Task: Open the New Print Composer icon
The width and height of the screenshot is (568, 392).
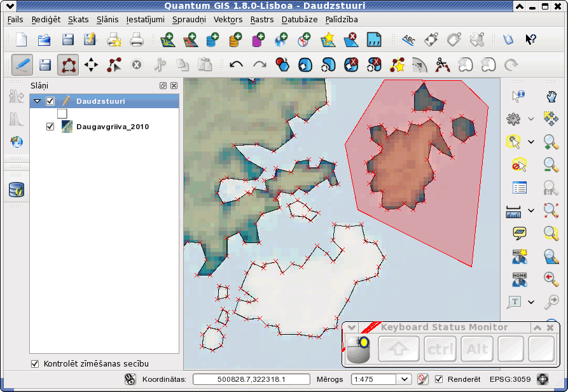Action: pyautogui.click(x=114, y=39)
